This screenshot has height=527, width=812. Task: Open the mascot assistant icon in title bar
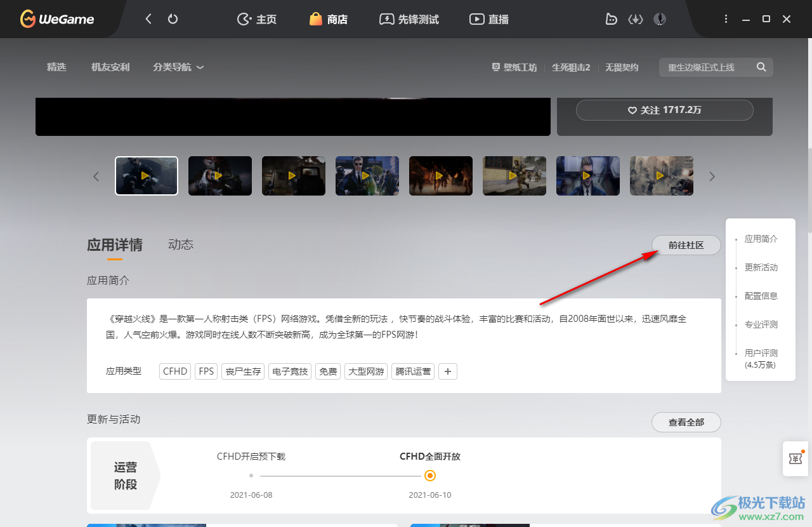click(611, 19)
